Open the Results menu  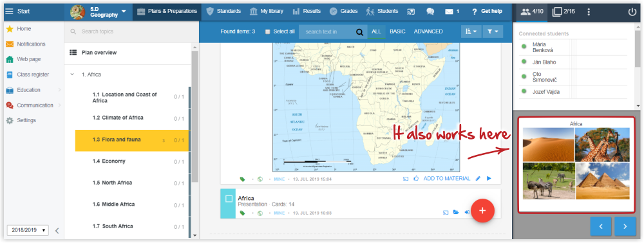[x=307, y=12]
